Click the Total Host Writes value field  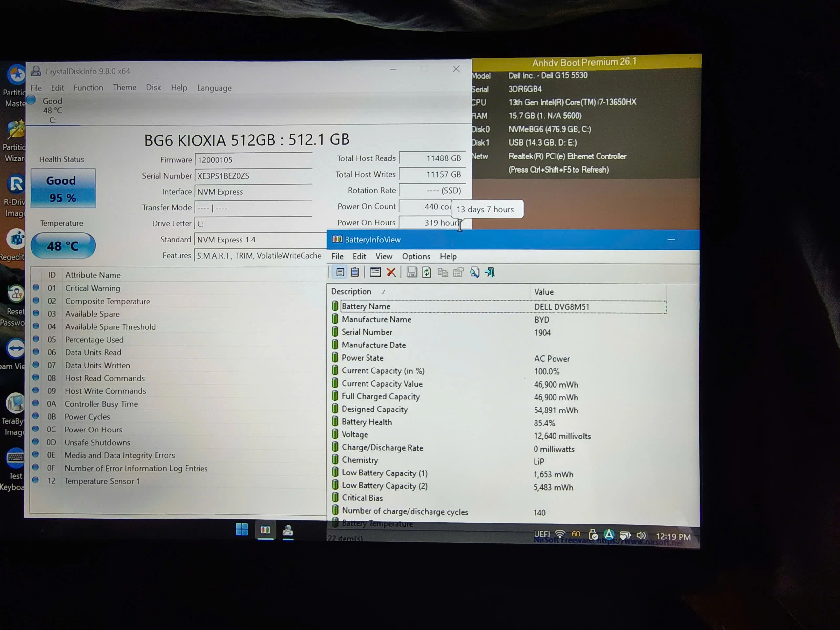click(x=432, y=174)
